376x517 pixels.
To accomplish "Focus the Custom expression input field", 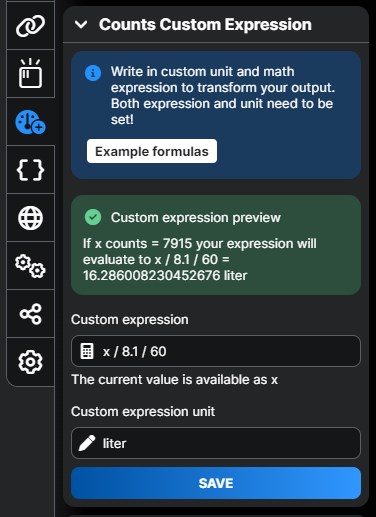I will pyautogui.click(x=216, y=351).
